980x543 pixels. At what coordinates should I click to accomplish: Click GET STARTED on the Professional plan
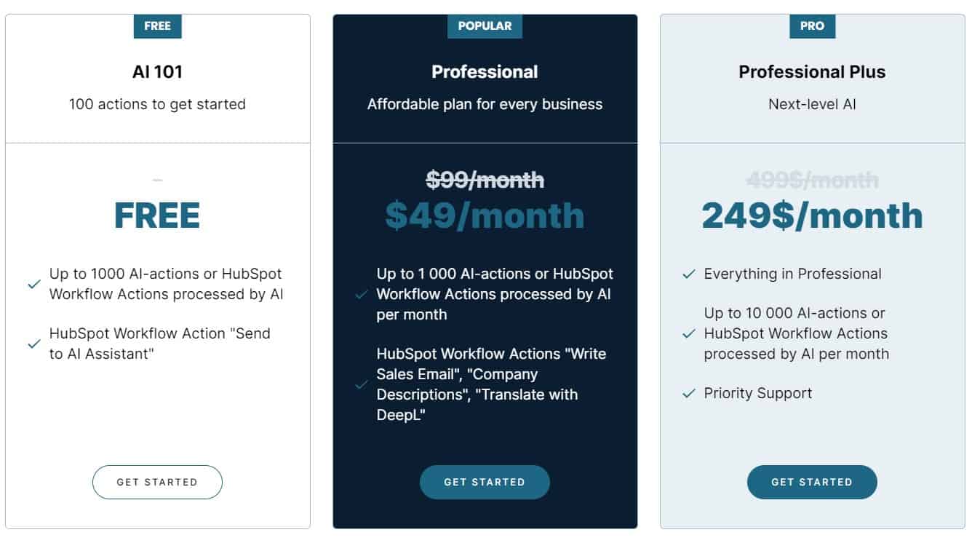(x=485, y=482)
